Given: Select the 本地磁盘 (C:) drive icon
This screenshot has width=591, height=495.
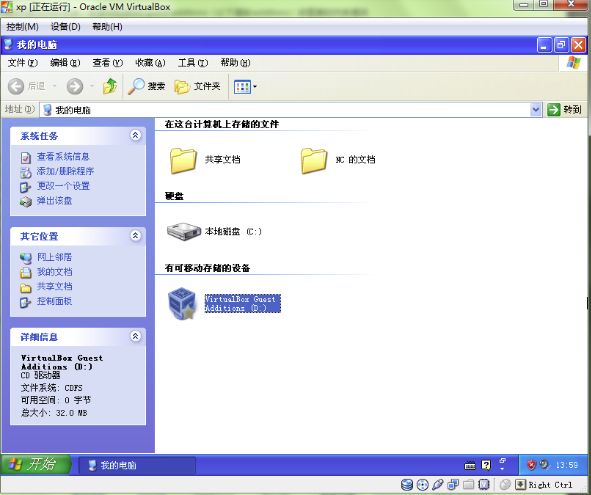Looking at the screenshot, I should pos(184,231).
